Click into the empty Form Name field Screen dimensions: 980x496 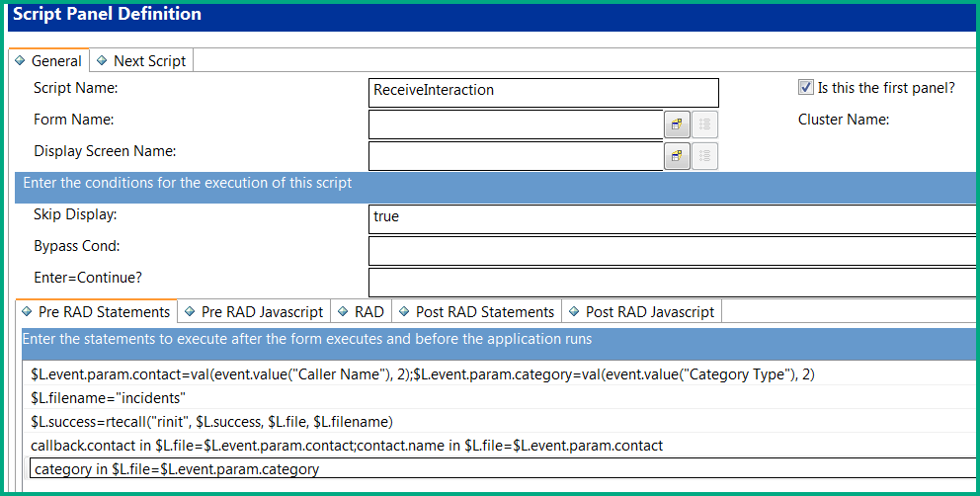[515, 124]
